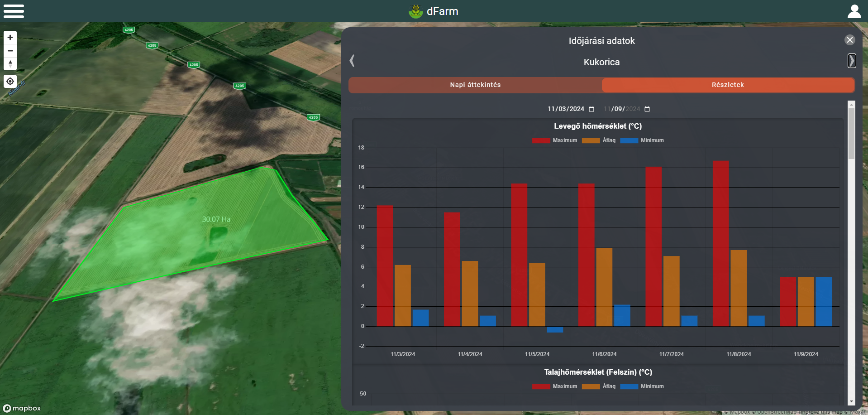Zoom out on the map
The width and height of the screenshot is (868, 415).
[x=10, y=51]
